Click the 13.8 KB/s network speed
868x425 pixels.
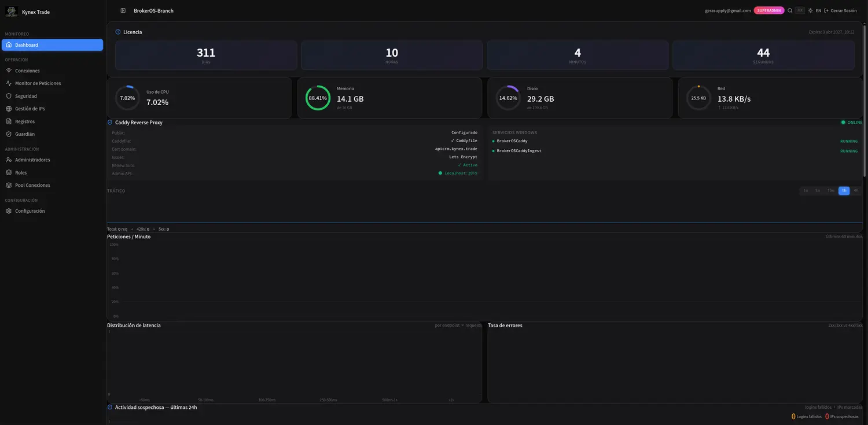(x=734, y=99)
